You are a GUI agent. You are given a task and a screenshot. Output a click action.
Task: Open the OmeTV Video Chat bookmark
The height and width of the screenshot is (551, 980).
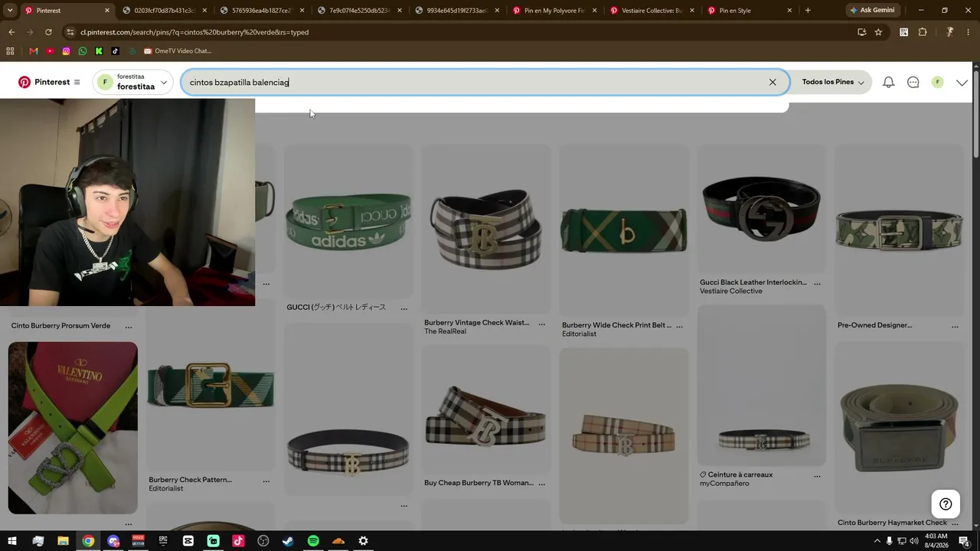tap(177, 51)
